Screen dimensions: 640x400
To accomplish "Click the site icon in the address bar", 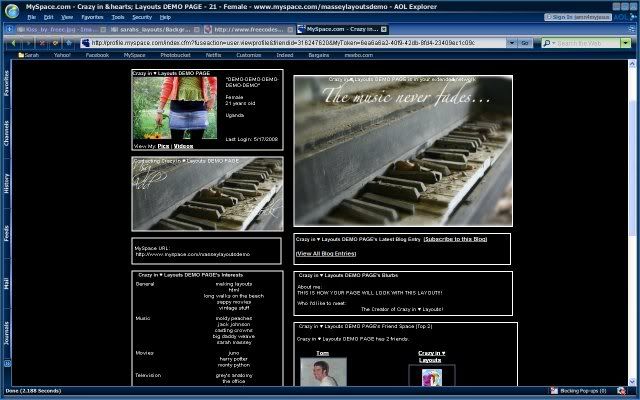I will pos(86,43).
